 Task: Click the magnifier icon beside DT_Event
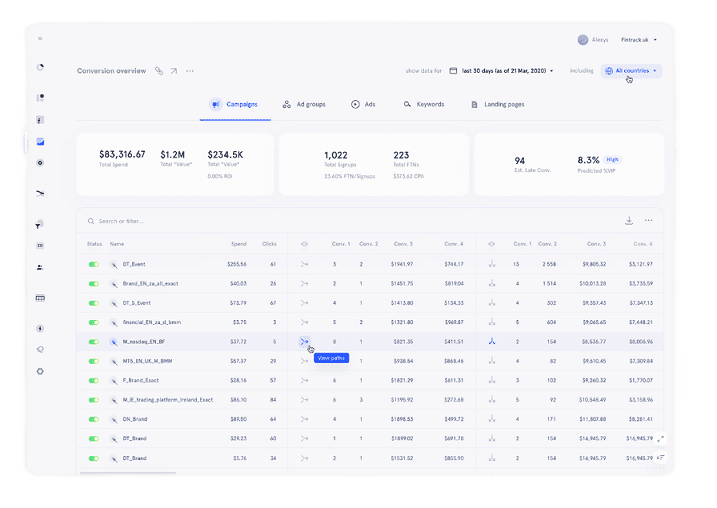[x=114, y=264]
